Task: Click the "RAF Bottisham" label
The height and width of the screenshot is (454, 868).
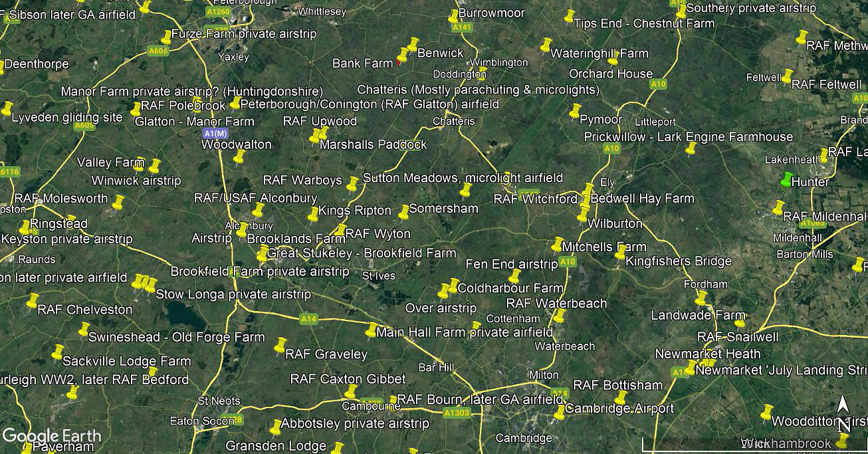Action: (x=618, y=385)
